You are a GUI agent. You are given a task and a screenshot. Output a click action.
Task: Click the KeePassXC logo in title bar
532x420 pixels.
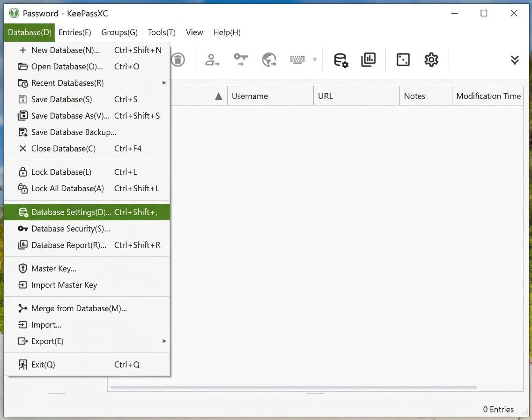click(14, 13)
